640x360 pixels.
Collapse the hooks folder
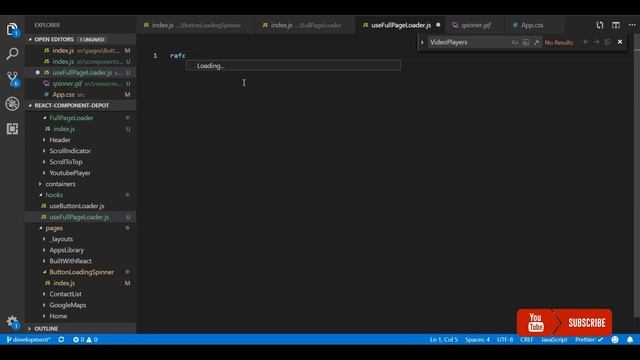pyautogui.click(x=54, y=195)
